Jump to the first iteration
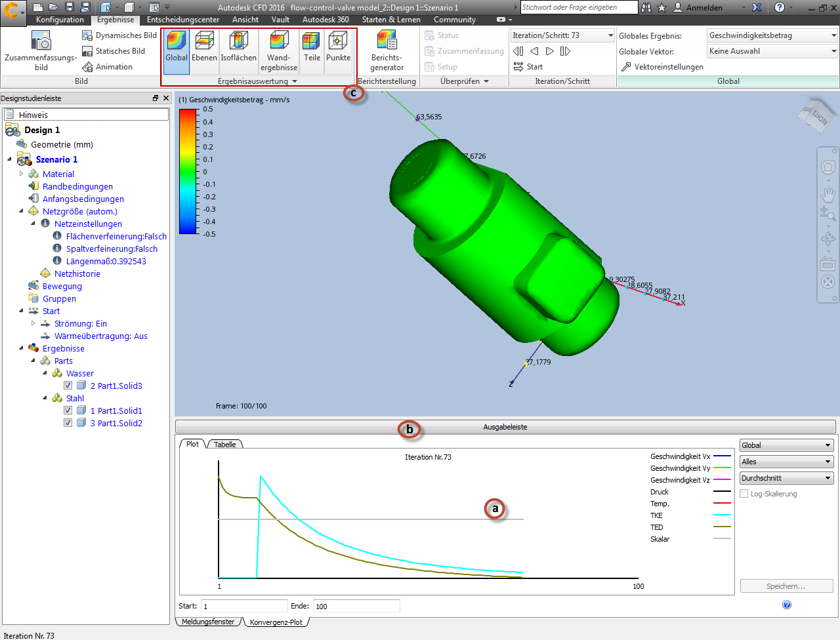 (518, 51)
